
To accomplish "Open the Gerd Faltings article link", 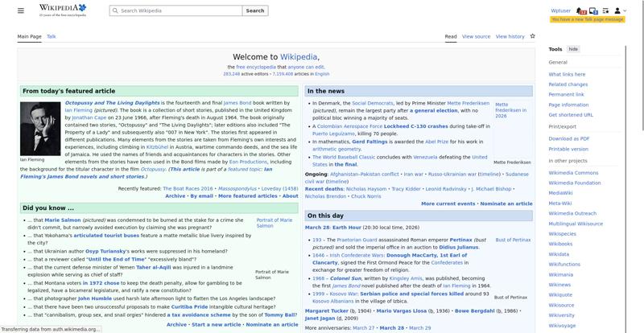I will [x=369, y=142].
